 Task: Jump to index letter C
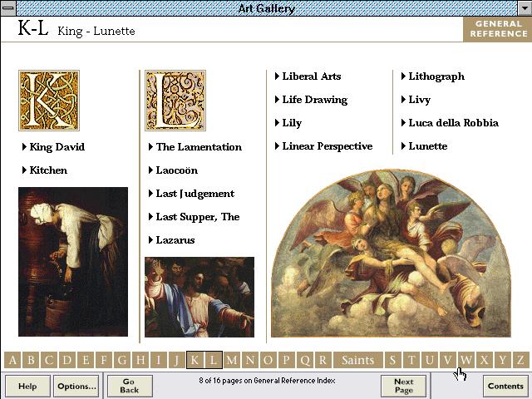tap(49, 360)
